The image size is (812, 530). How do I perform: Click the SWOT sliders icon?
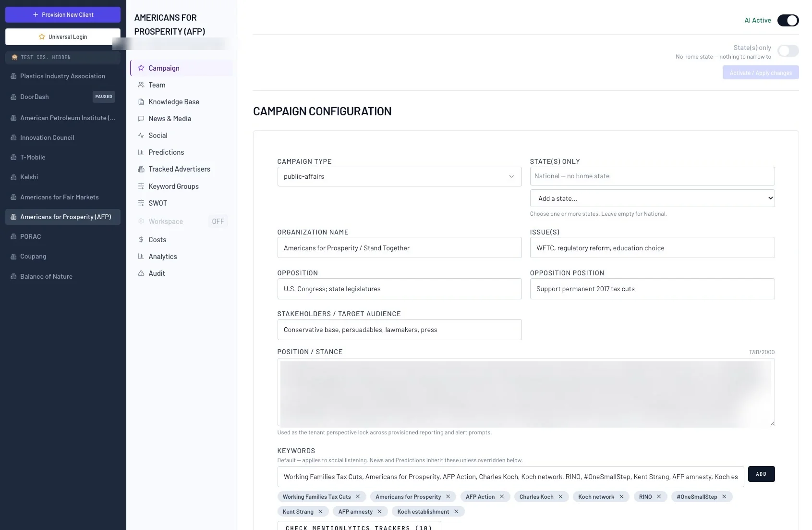(141, 203)
